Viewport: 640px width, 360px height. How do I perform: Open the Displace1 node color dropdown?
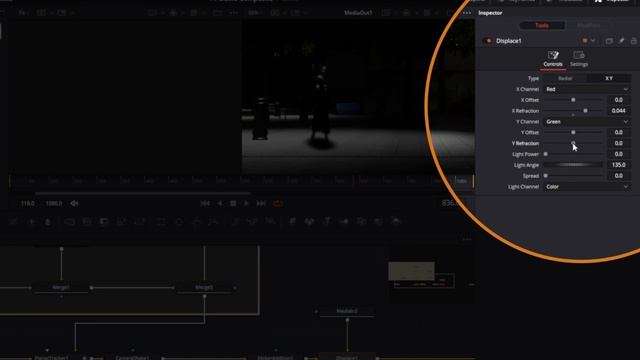pos(589,40)
